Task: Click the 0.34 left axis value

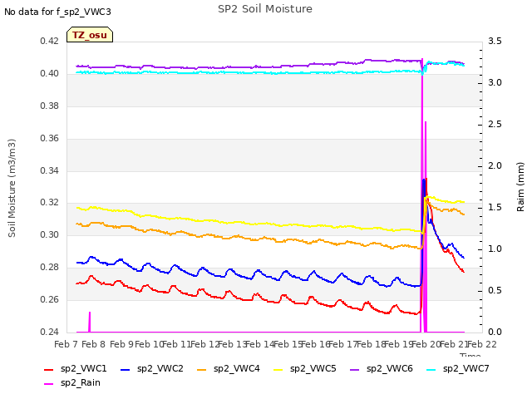Action: (50, 170)
